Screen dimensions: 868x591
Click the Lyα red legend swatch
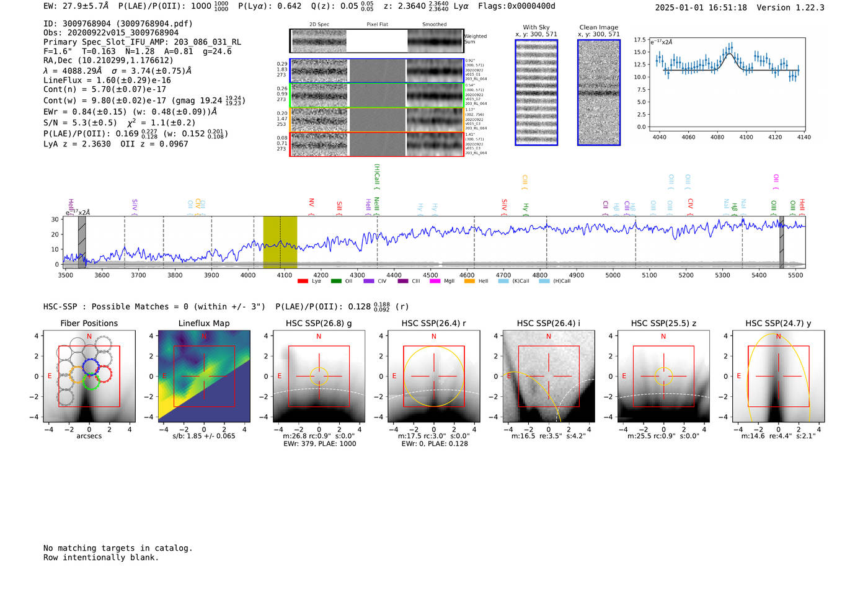tap(303, 281)
